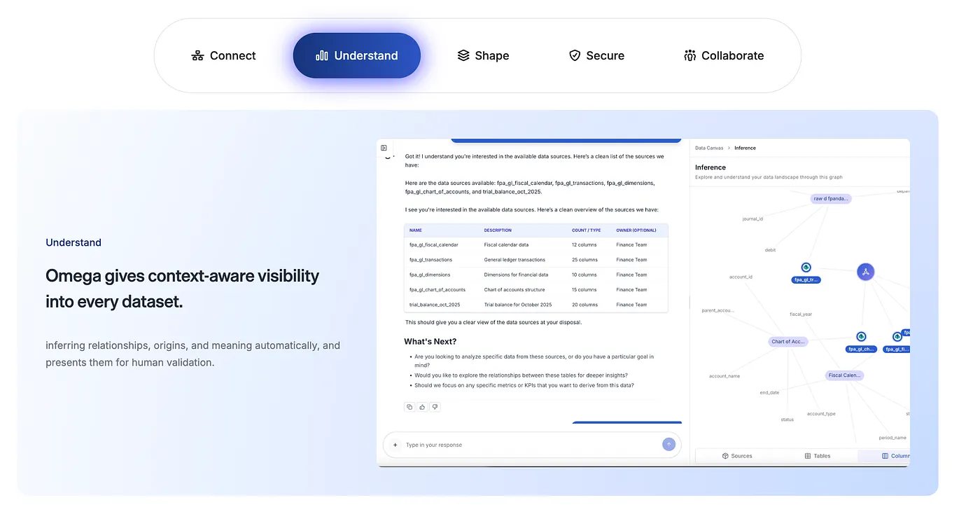980x519 pixels.
Task: Open the Secure tab
Action: pyautogui.click(x=596, y=56)
